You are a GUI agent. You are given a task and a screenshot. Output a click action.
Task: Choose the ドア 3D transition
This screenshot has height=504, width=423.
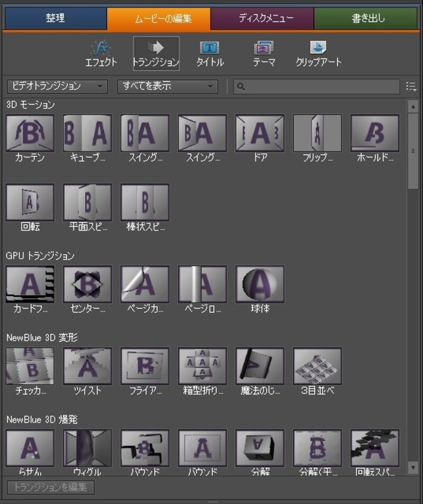[x=260, y=133]
